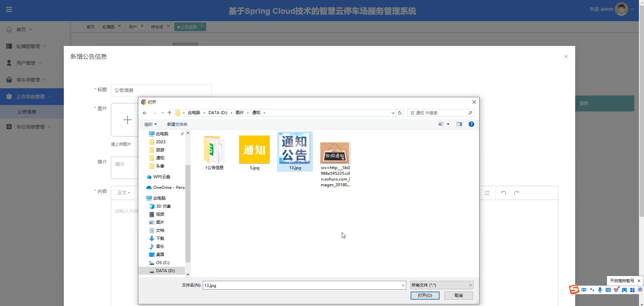
Task: Open recent locations dropdown arrow
Action: [163, 113]
